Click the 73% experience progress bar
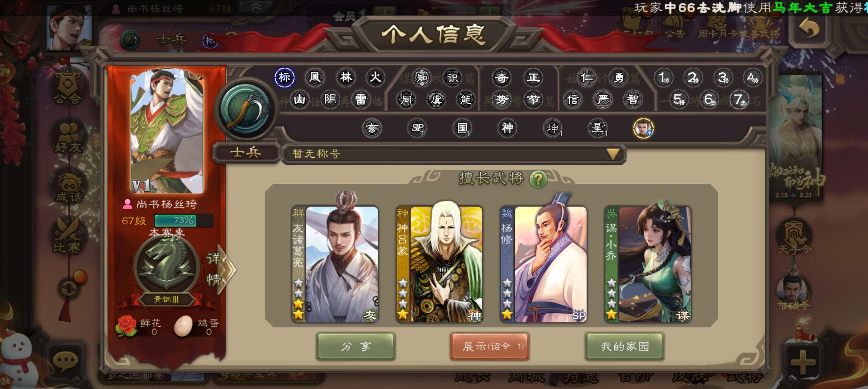Viewport: 868px width, 389px height. tap(184, 220)
